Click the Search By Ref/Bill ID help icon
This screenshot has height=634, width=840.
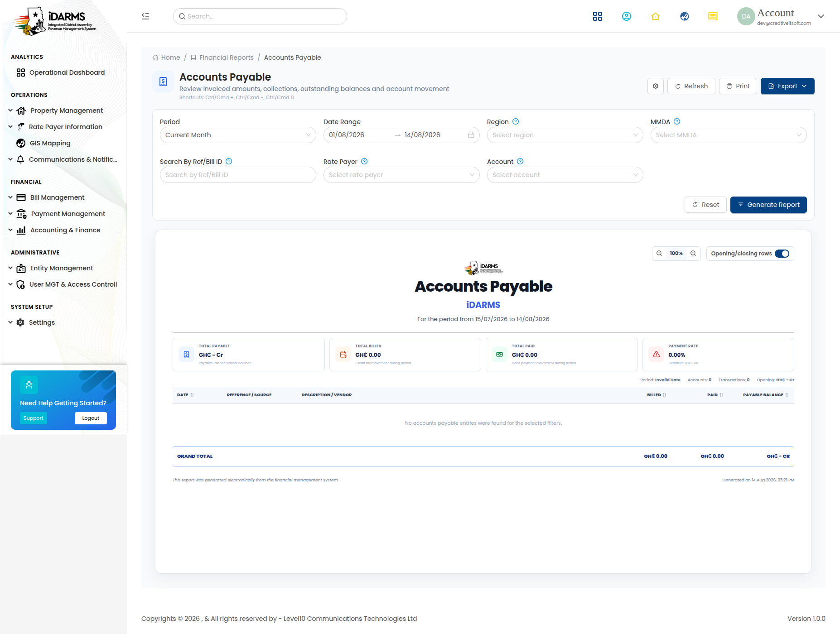(x=229, y=161)
